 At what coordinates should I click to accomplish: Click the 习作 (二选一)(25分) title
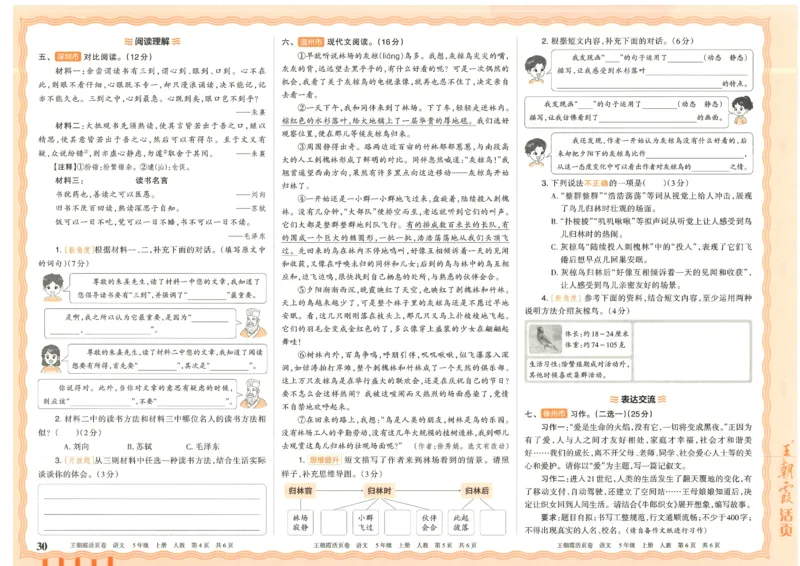(589, 413)
